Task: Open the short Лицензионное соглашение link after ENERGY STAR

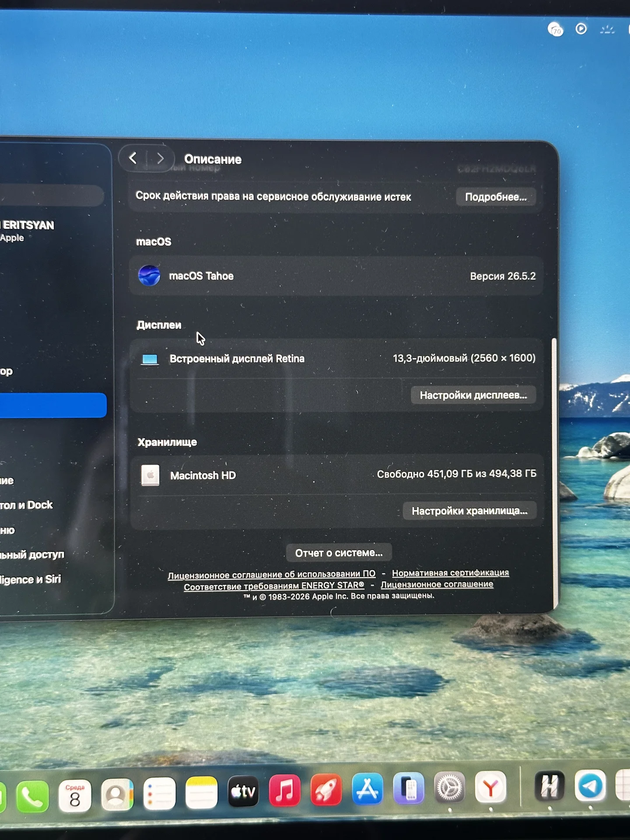Action: pyautogui.click(x=437, y=584)
